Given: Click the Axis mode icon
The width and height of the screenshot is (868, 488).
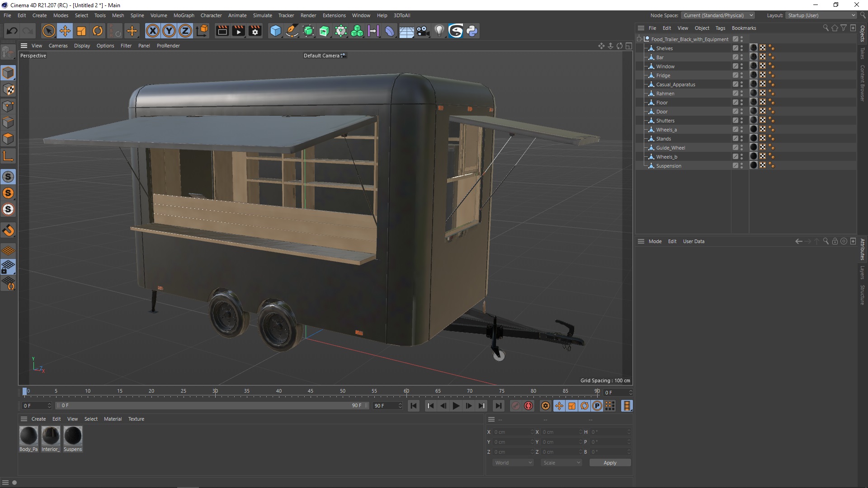Looking at the screenshot, I should 8,156.
